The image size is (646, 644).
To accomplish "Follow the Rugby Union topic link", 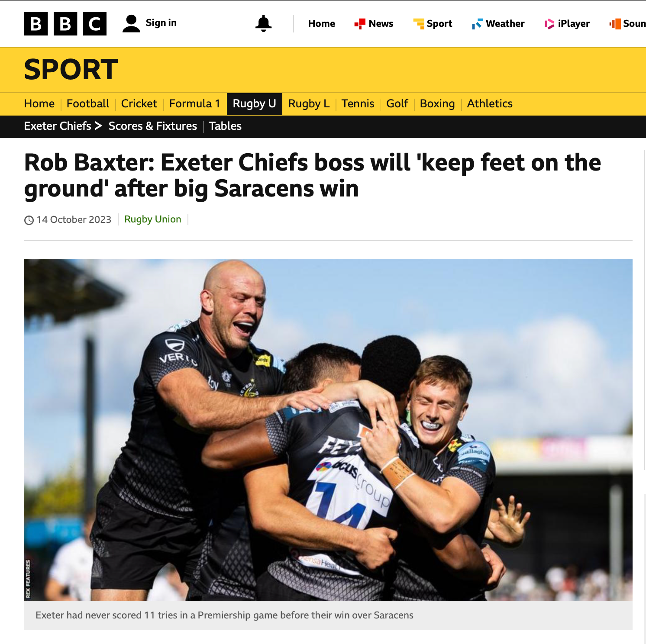I will [x=153, y=219].
